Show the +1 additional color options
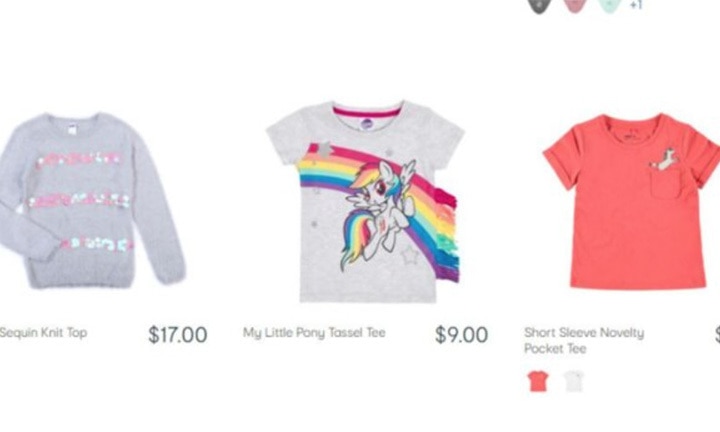The height and width of the screenshot is (432, 720). click(x=636, y=5)
